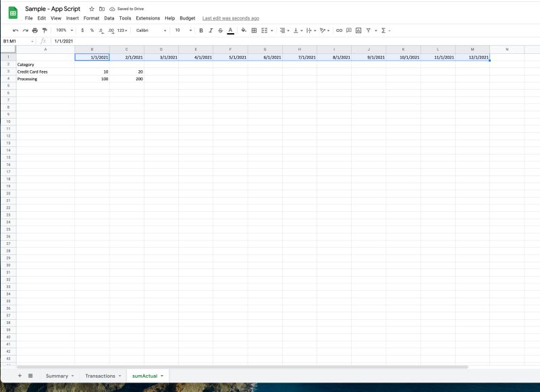
Task: Open the Extensions menu
Action: click(147, 18)
